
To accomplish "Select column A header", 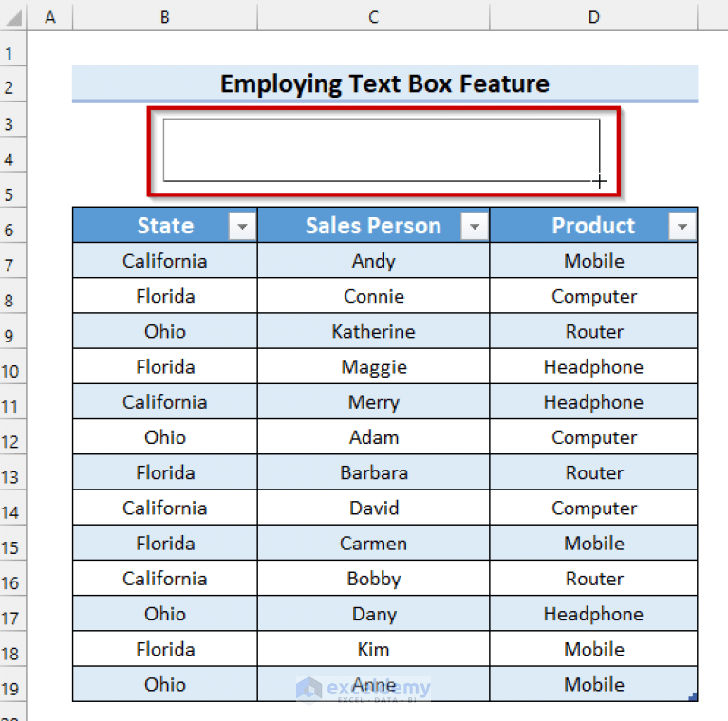I will pyautogui.click(x=49, y=17).
